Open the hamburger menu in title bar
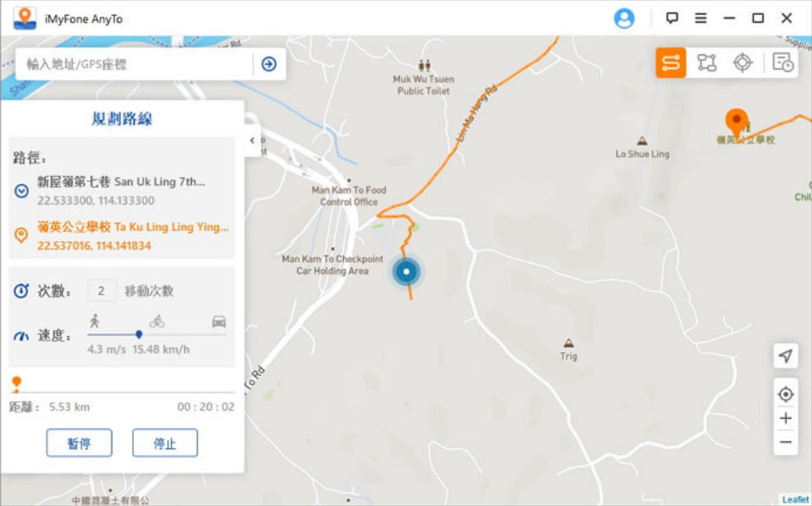The image size is (812, 506). tap(701, 18)
